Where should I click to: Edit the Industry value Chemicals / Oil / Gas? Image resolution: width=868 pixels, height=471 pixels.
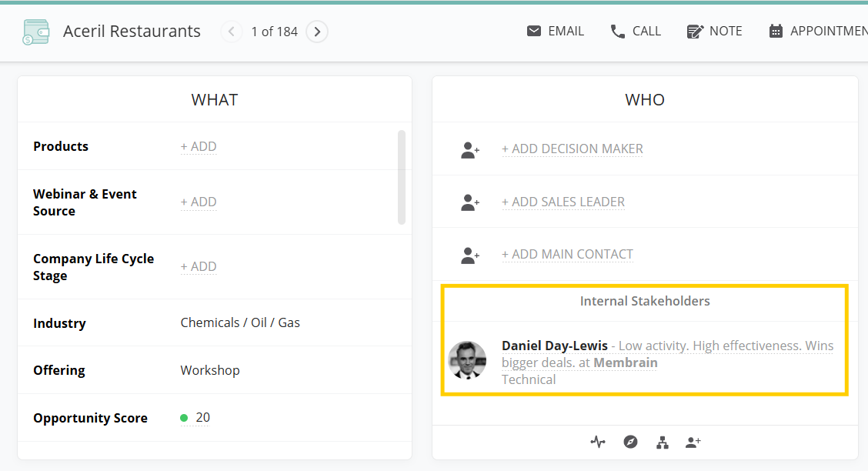pyautogui.click(x=240, y=322)
